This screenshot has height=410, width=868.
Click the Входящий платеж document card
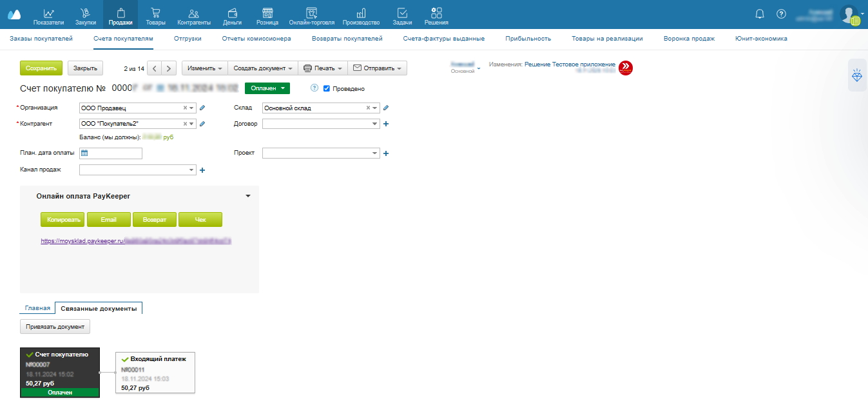155,373
